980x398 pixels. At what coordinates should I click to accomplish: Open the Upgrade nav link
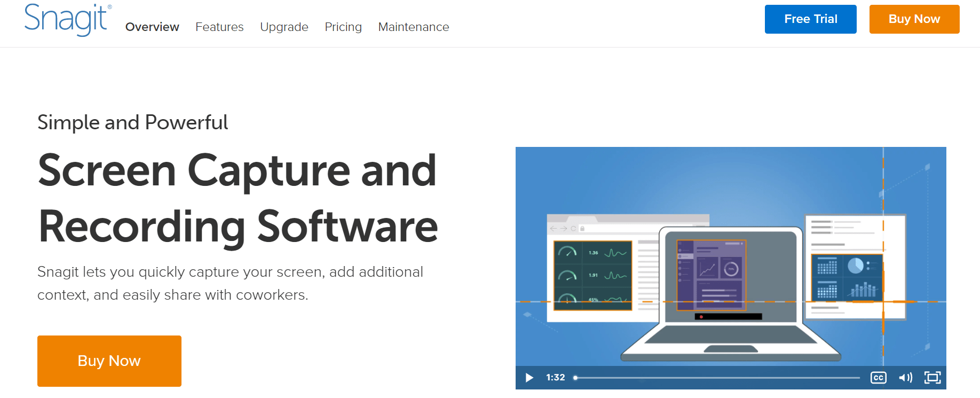click(284, 27)
